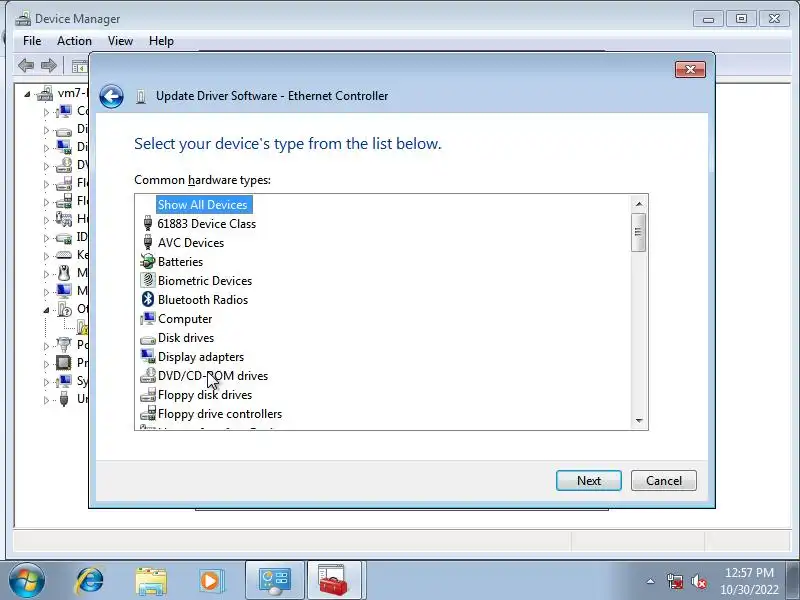Select the Floppy drive controllers icon in the list
Viewport: 800px width, 600px height.
pyautogui.click(x=147, y=413)
